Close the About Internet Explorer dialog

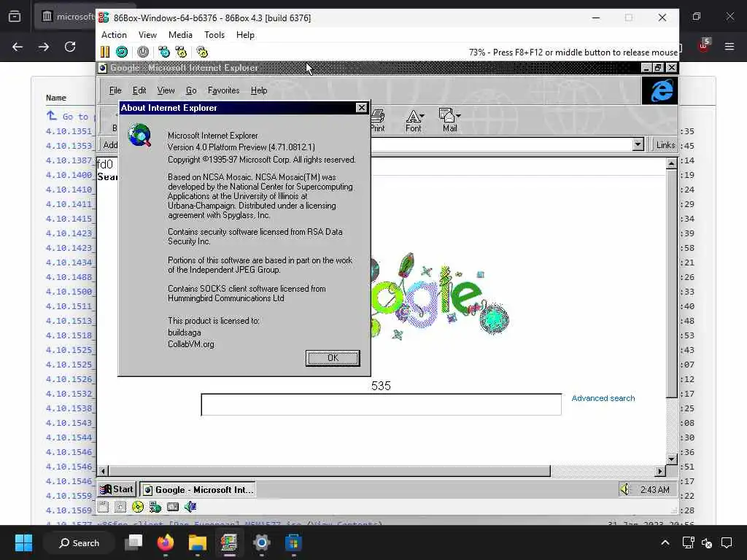click(x=362, y=108)
